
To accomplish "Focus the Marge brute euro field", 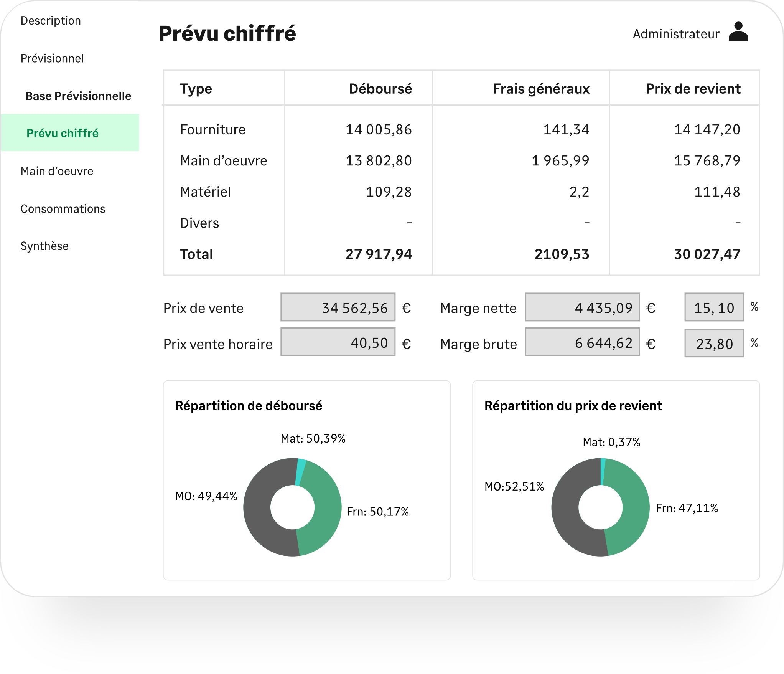I will tap(582, 342).
